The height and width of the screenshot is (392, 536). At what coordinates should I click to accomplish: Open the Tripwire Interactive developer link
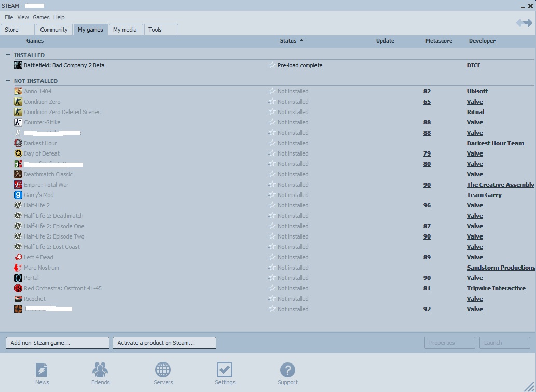[496, 288]
